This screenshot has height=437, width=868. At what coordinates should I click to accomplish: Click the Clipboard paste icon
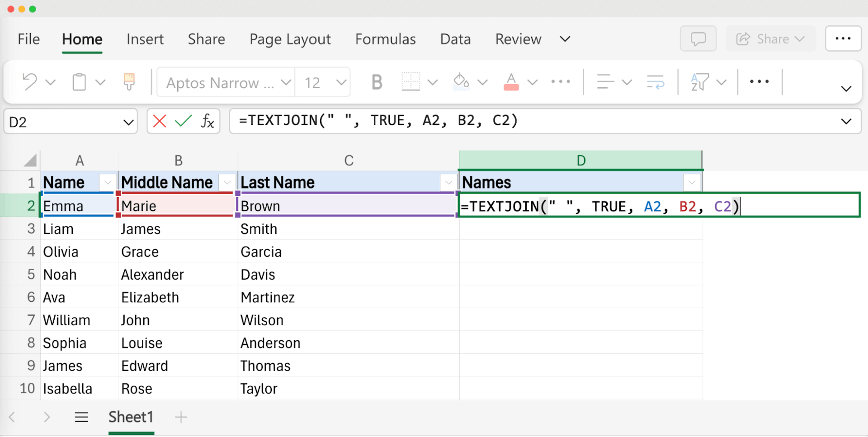(x=80, y=82)
